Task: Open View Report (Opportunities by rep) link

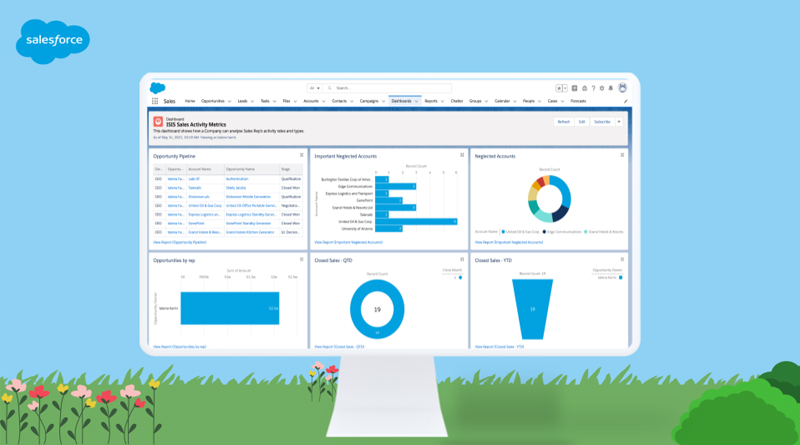Action: pyautogui.click(x=180, y=347)
